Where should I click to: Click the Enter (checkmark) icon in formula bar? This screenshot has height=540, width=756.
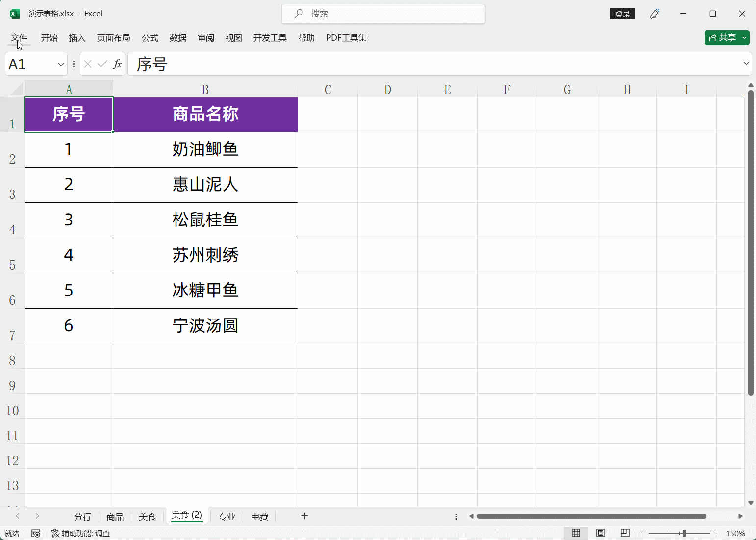click(x=102, y=64)
